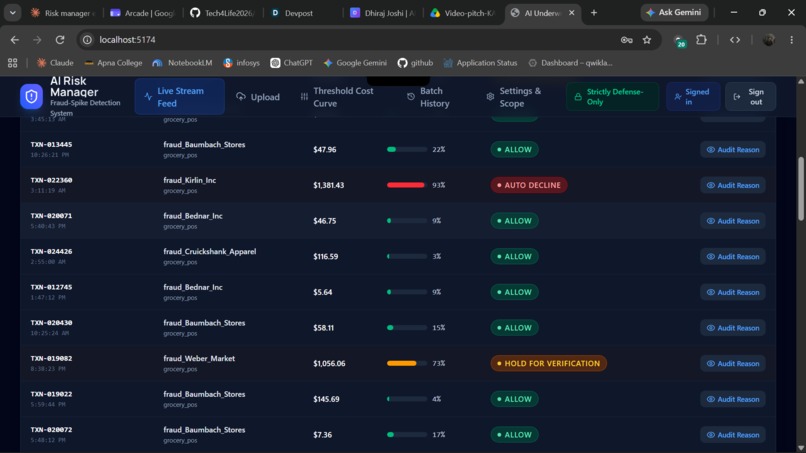This screenshot has height=453, width=806.
Task: Click the ALLOW badge for TXN-013445
Action: pyautogui.click(x=515, y=150)
